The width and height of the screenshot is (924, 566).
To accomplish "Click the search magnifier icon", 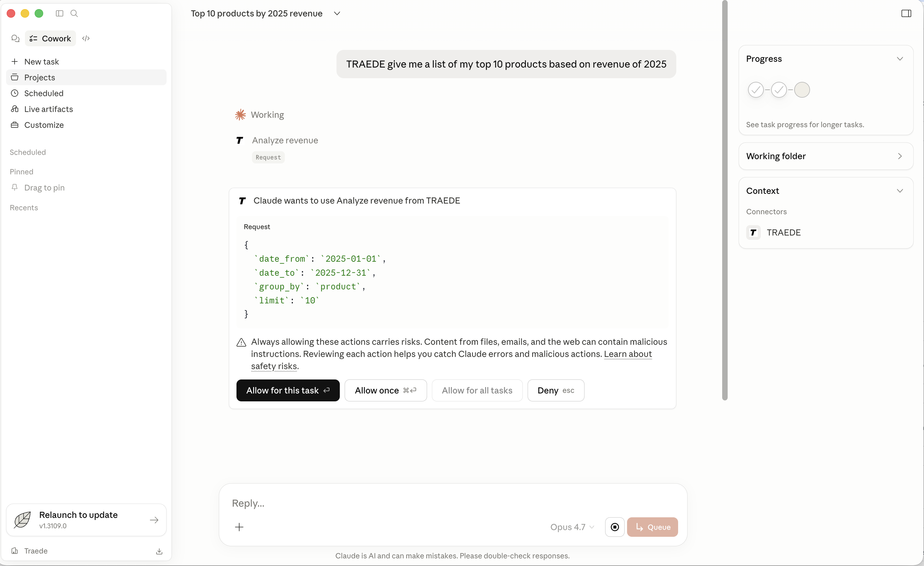I will pos(74,13).
